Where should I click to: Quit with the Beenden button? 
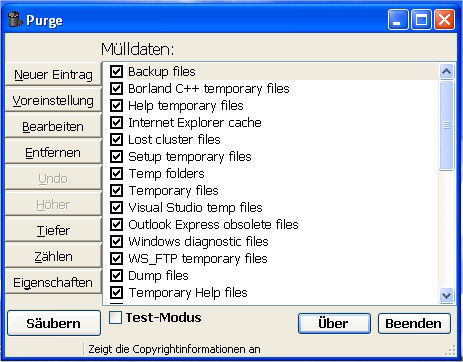point(414,323)
